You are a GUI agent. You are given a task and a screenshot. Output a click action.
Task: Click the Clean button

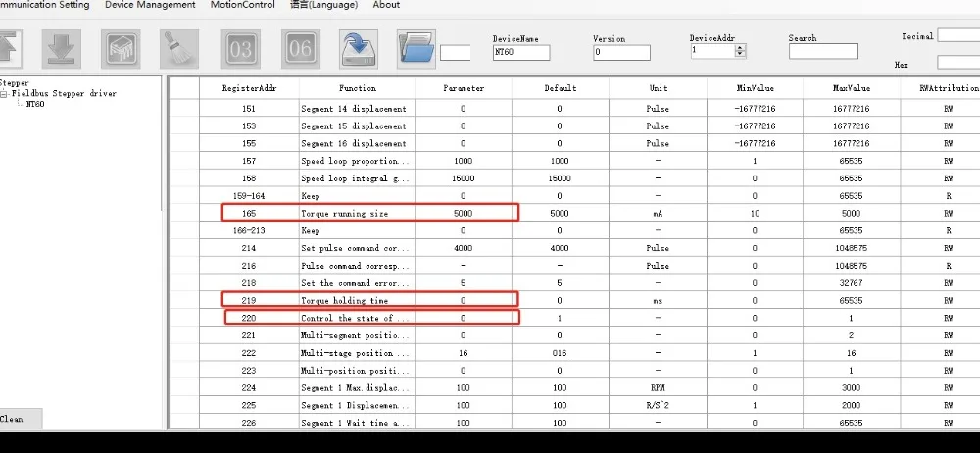coord(21,420)
